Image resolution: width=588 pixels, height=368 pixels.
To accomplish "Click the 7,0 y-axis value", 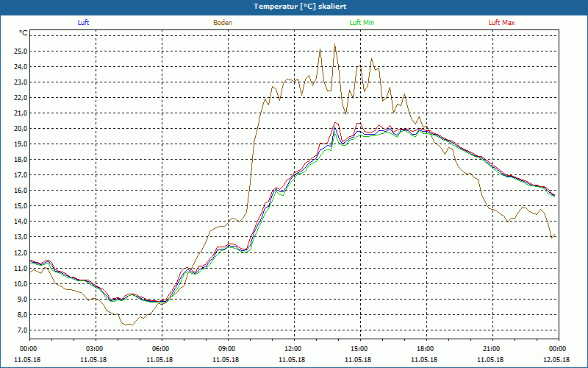I will (x=22, y=330).
